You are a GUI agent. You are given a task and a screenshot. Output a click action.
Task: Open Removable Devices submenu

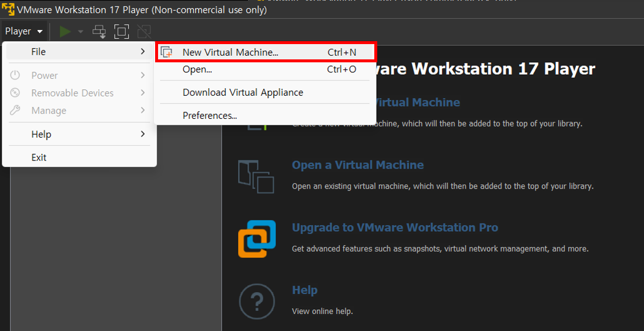(79, 93)
